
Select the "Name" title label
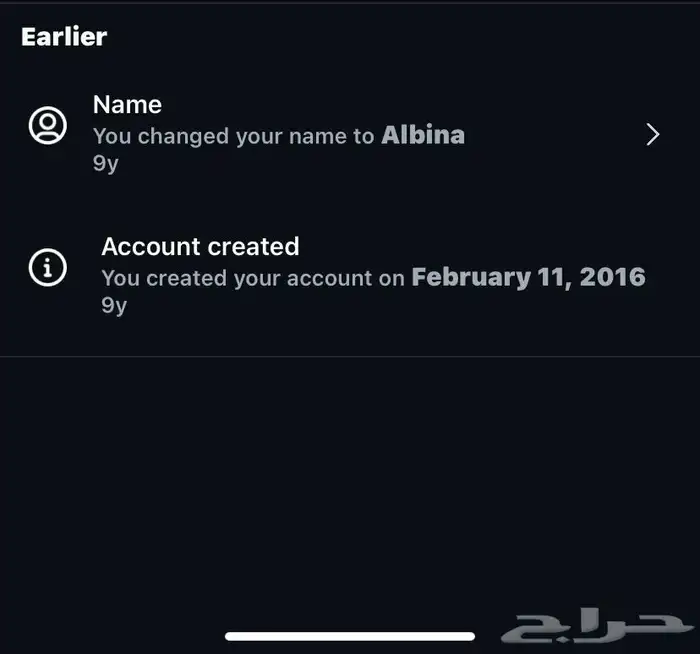click(x=127, y=105)
